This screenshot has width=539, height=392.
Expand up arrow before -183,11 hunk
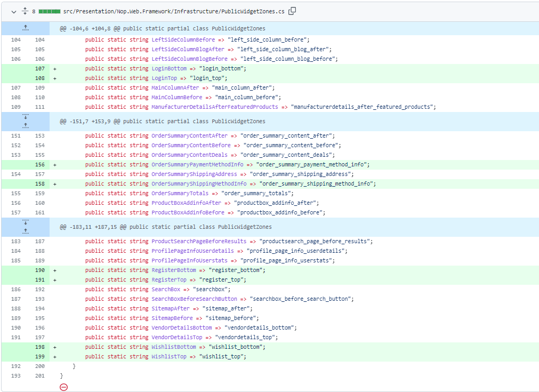coord(26,231)
